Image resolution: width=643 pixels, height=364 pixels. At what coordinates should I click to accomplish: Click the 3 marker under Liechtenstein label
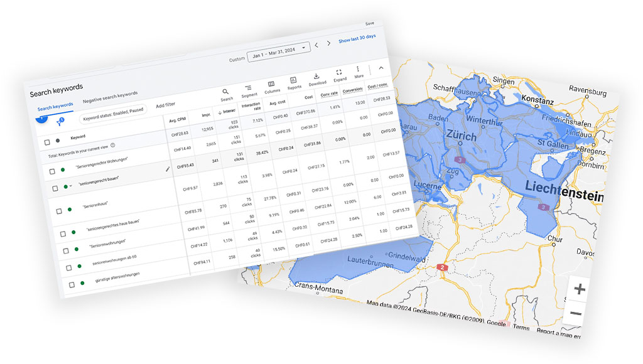click(544, 207)
